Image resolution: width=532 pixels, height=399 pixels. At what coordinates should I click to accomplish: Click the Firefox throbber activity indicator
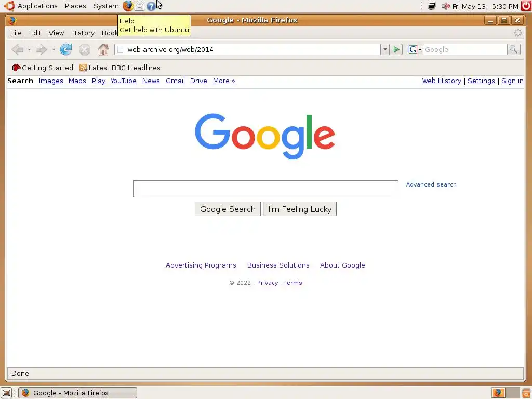coord(518,33)
